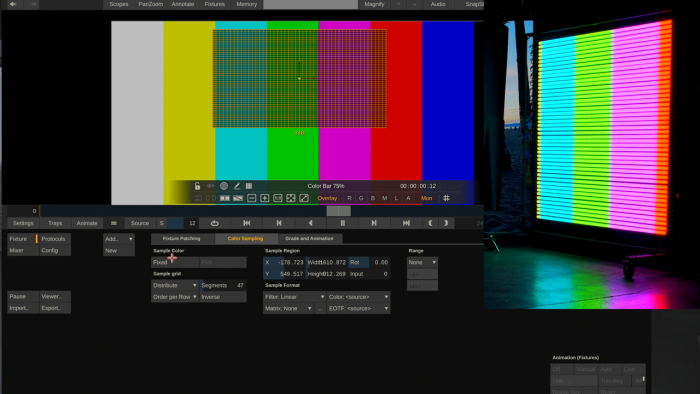Open the Color: <source> dropdown
Screen dimensions: 700x394
tap(358, 297)
